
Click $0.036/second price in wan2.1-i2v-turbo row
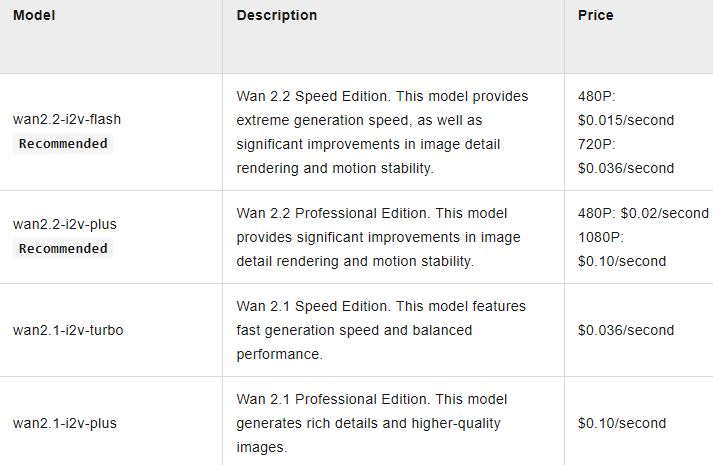click(626, 330)
